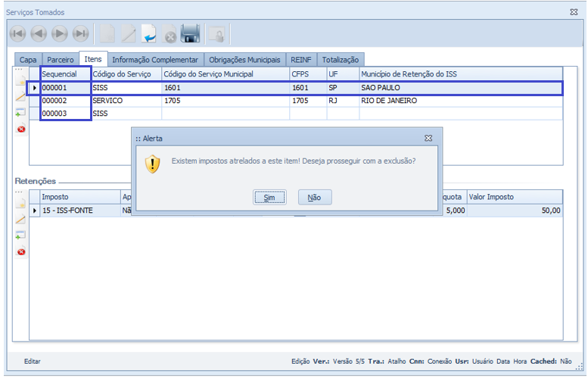
Task: Click the 50,00 tax value cell
Action: [x=515, y=211]
